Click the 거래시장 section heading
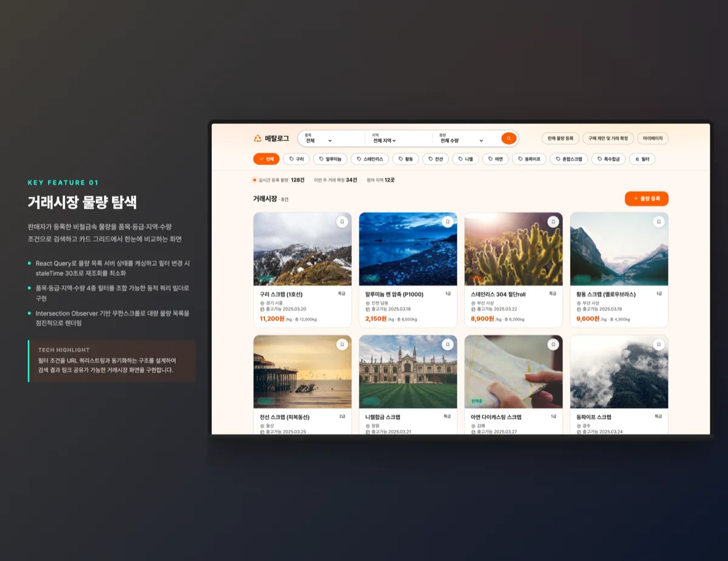This screenshot has width=728, height=561. (265, 199)
